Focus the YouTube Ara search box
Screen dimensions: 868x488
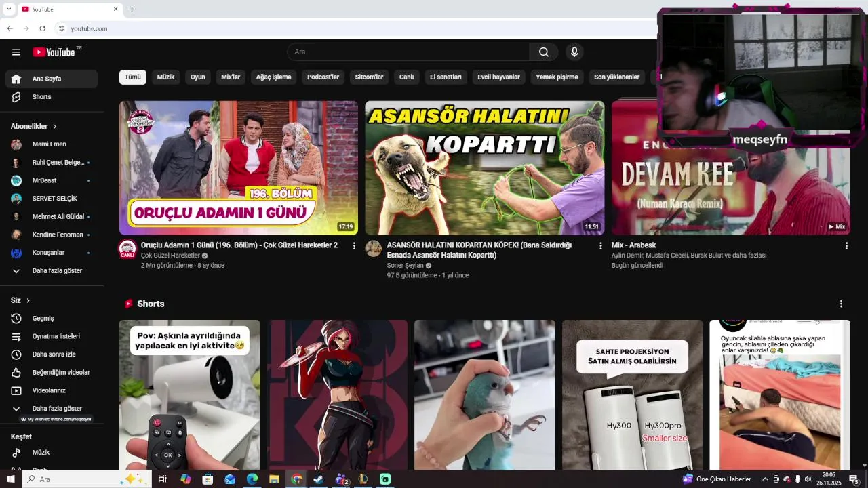[x=408, y=52]
